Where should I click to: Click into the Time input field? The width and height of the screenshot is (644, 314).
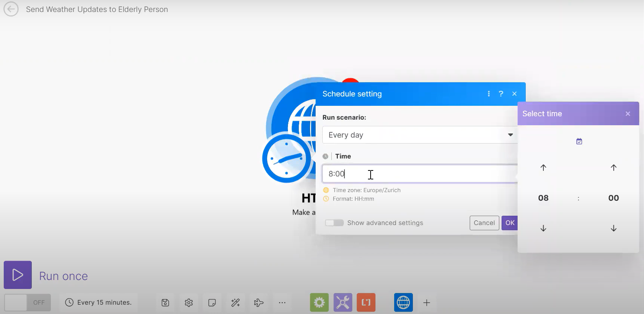(420, 174)
